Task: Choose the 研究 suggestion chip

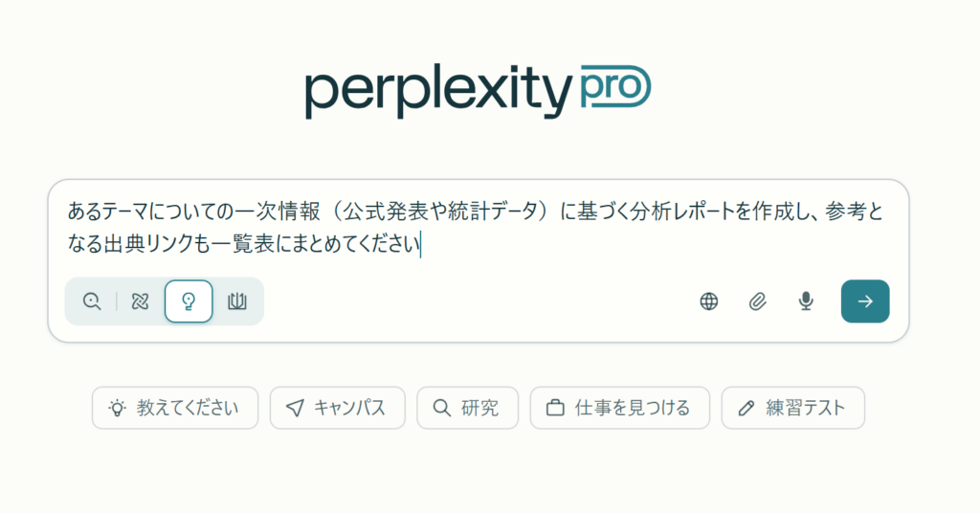Action: point(467,408)
